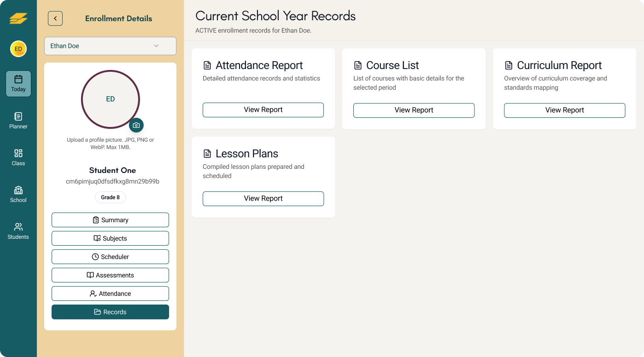Open the Students panel via its sidebar icon
The image size is (644, 357).
click(x=18, y=231)
